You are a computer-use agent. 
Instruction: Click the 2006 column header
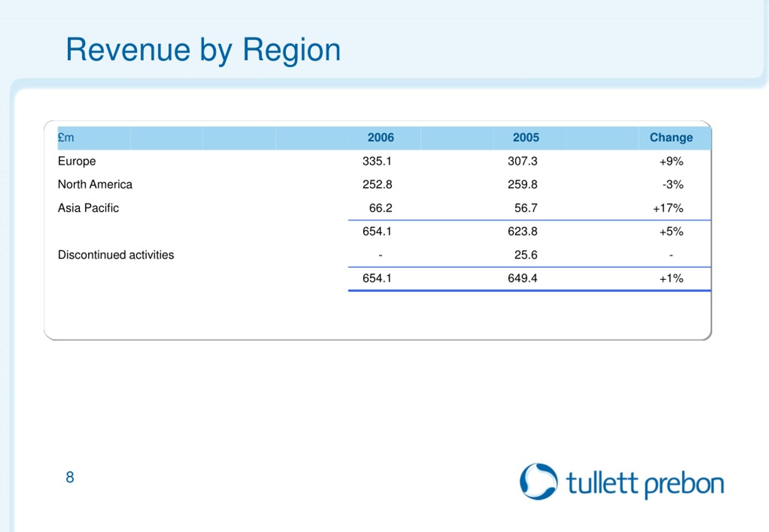[381, 137]
